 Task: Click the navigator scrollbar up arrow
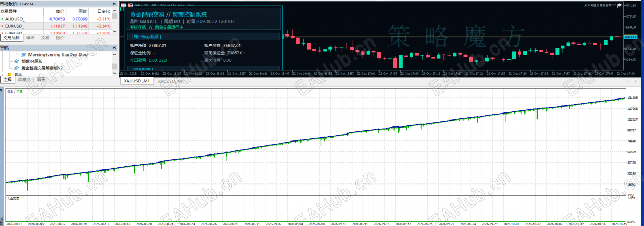pyautogui.click(x=115, y=54)
